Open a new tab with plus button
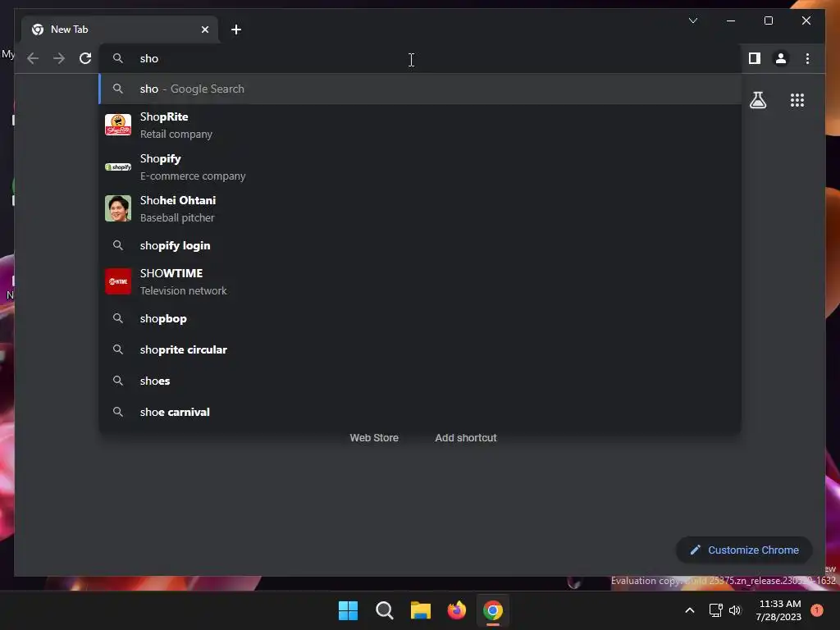This screenshot has height=630, width=840. click(x=236, y=30)
